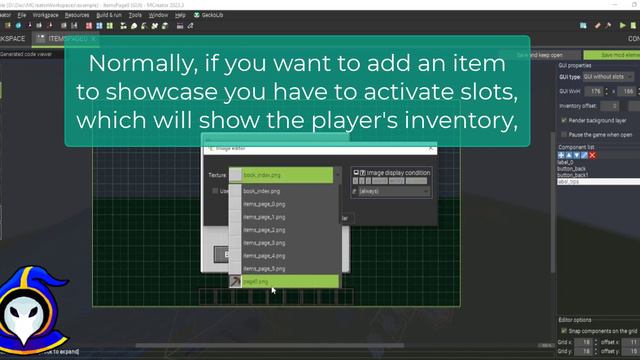The height and width of the screenshot is (360, 640).
Task: Open the Window menu
Action: pos(158,15)
